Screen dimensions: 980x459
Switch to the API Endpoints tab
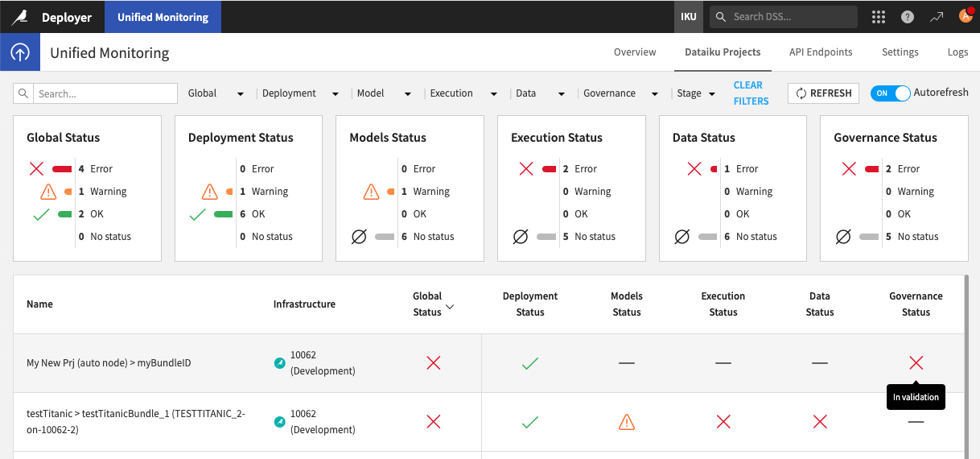(x=821, y=52)
